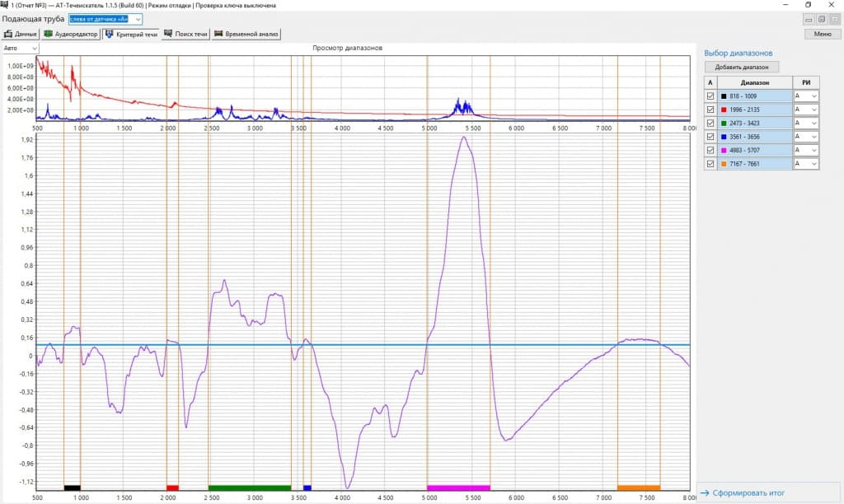Screen dimensions: 844x504
Task: Click the peak of the purple curve near 5 500
Action: pos(464,138)
